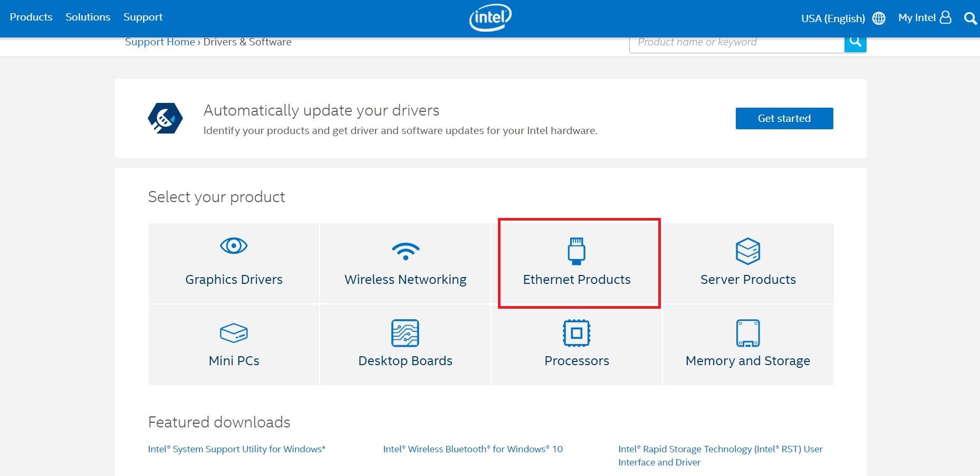The height and width of the screenshot is (476, 980).
Task: Go to Support Home breadcrumb link
Action: [x=160, y=42]
